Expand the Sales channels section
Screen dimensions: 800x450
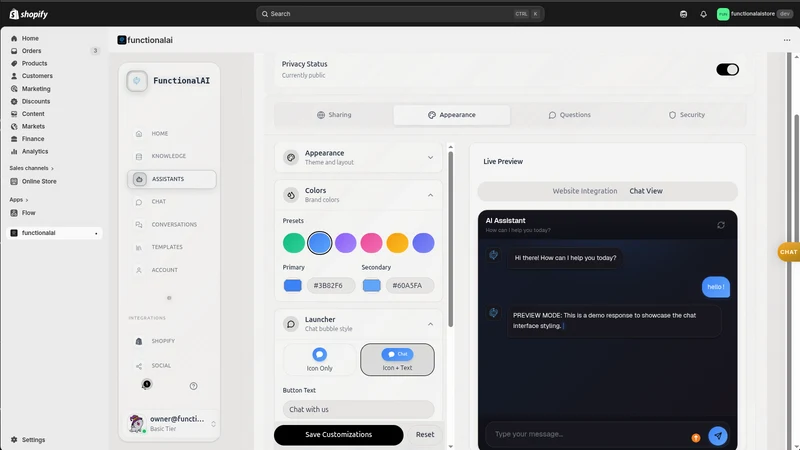coord(31,168)
